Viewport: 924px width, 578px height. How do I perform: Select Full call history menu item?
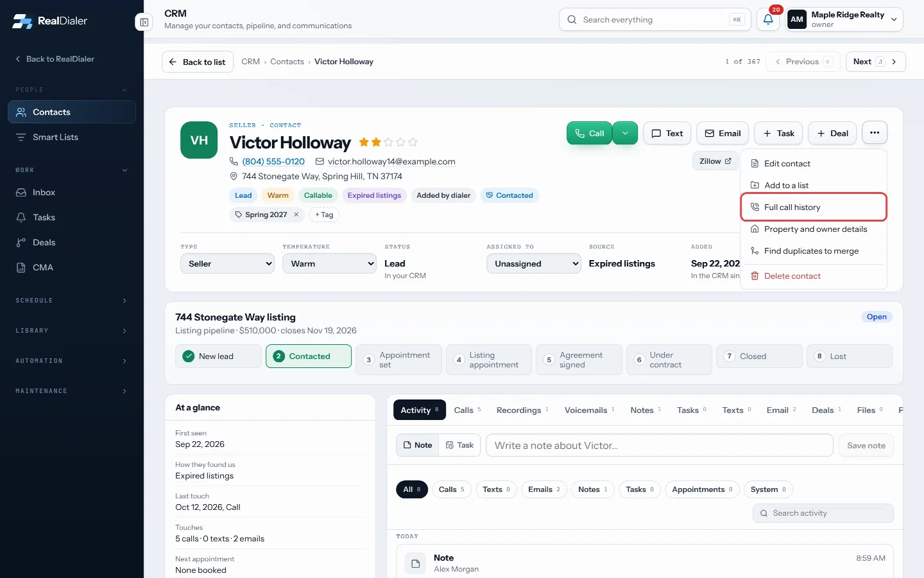pos(814,207)
